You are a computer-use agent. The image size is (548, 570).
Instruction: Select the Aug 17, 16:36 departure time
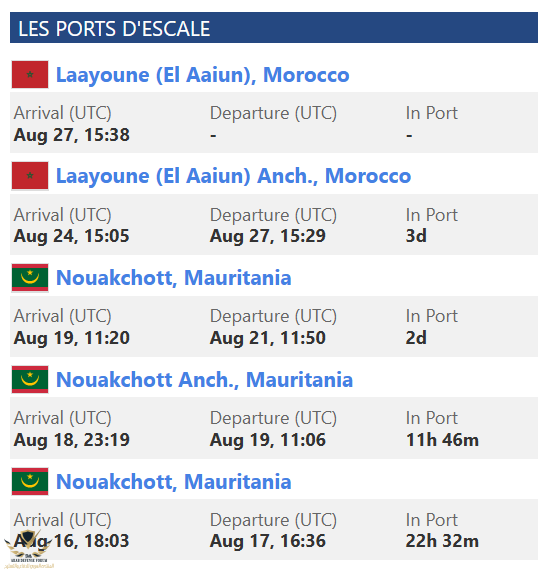coord(268,541)
